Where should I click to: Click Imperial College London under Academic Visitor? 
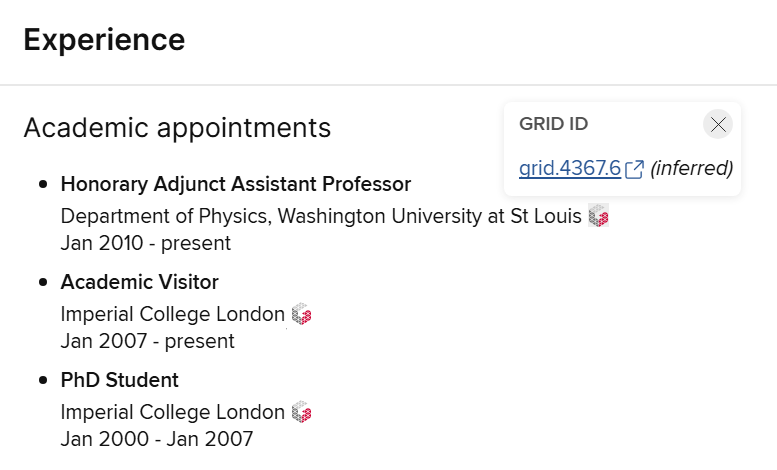point(172,314)
